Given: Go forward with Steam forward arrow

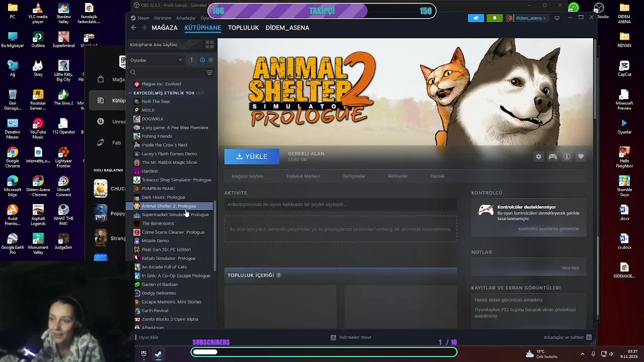Looking at the screenshot, I should click(x=144, y=28).
